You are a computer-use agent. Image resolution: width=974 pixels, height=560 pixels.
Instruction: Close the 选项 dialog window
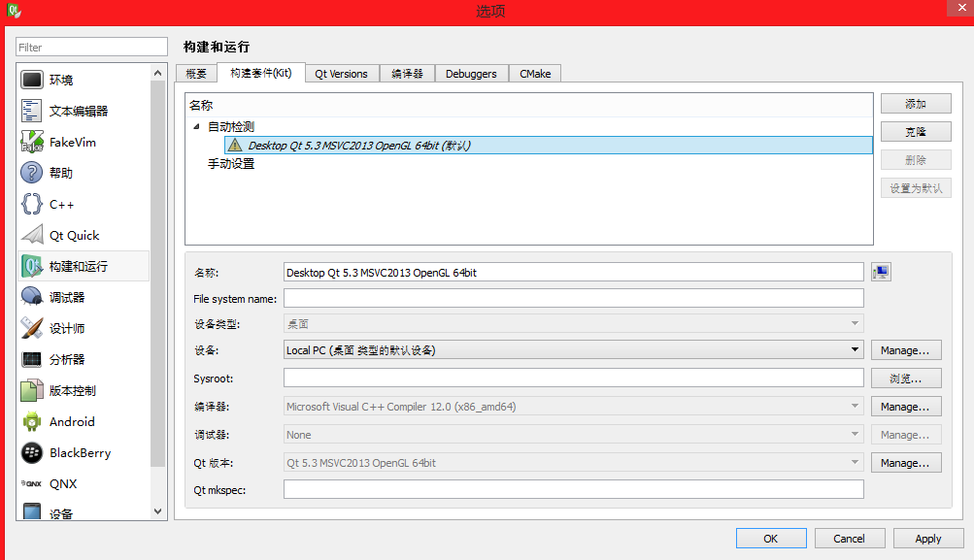click(x=961, y=8)
